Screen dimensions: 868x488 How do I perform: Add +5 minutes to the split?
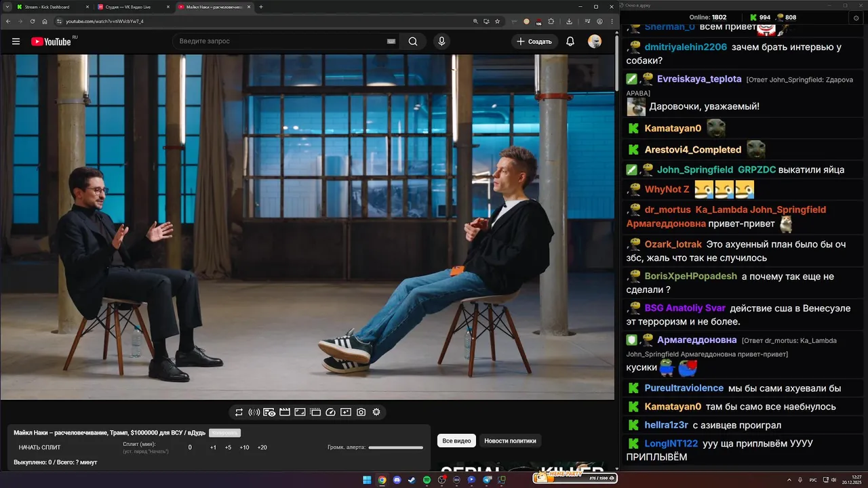(x=228, y=447)
